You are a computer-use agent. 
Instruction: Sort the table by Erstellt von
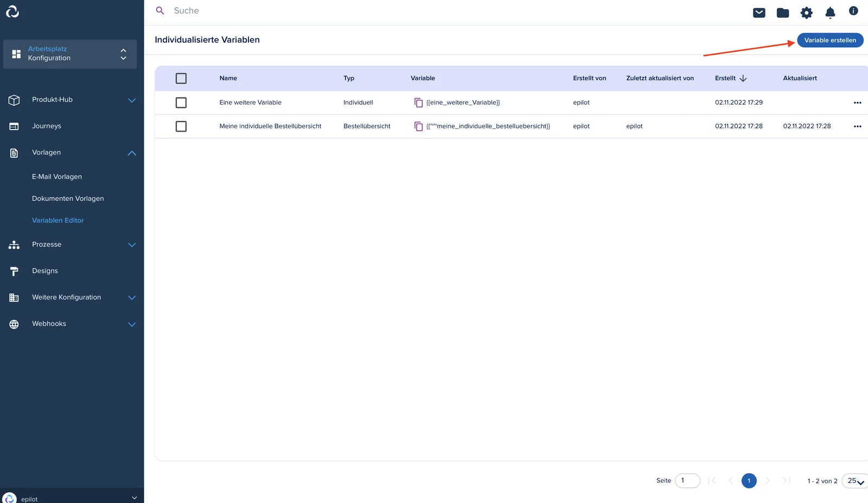(590, 78)
